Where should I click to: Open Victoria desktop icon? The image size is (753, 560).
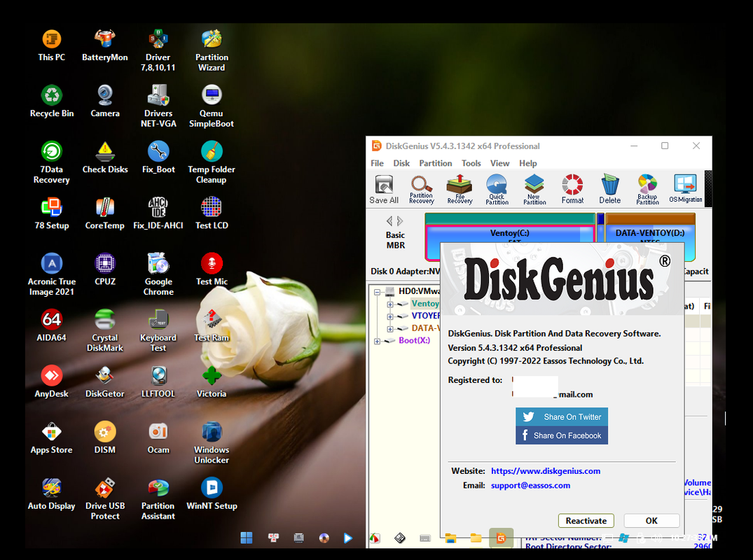[x=212, y=382]
